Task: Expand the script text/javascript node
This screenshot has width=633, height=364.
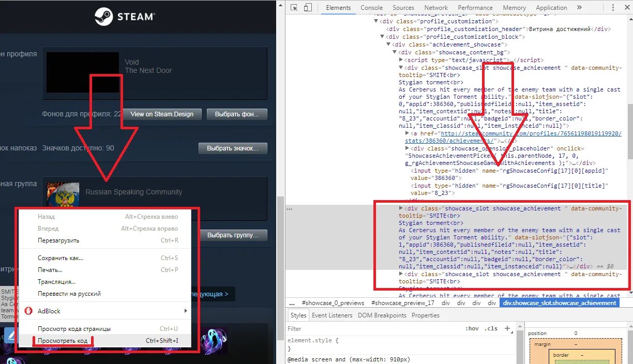Action: [x=401, y=60]
